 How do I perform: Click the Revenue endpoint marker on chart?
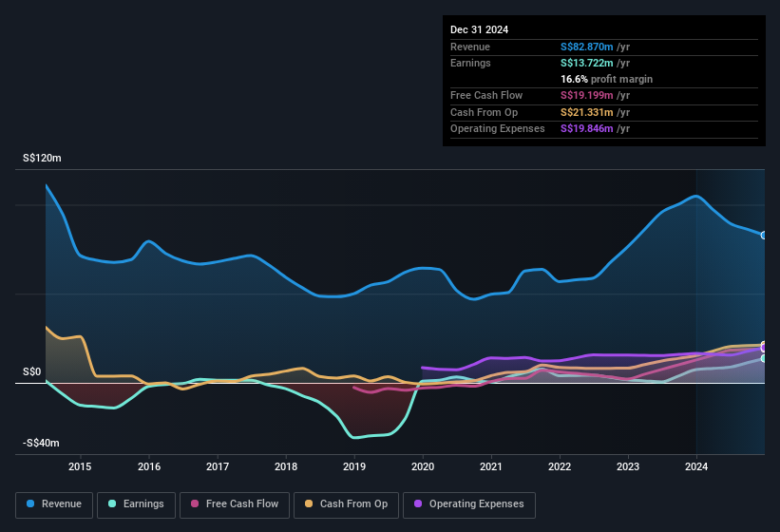(x=764, y=235)
